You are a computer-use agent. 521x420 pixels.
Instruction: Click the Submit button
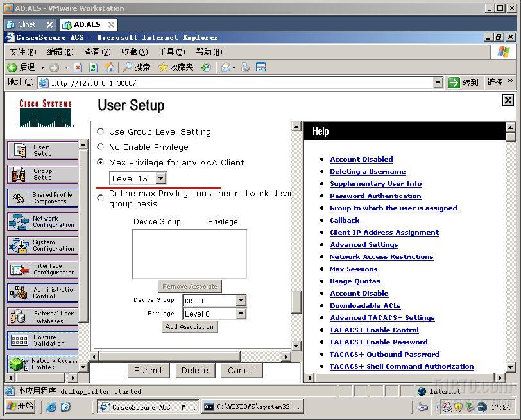coord(148,370)
